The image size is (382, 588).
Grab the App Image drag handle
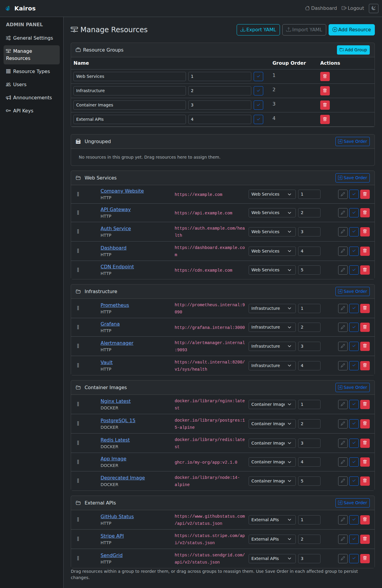pyautogui.click(x=78, y=462)
